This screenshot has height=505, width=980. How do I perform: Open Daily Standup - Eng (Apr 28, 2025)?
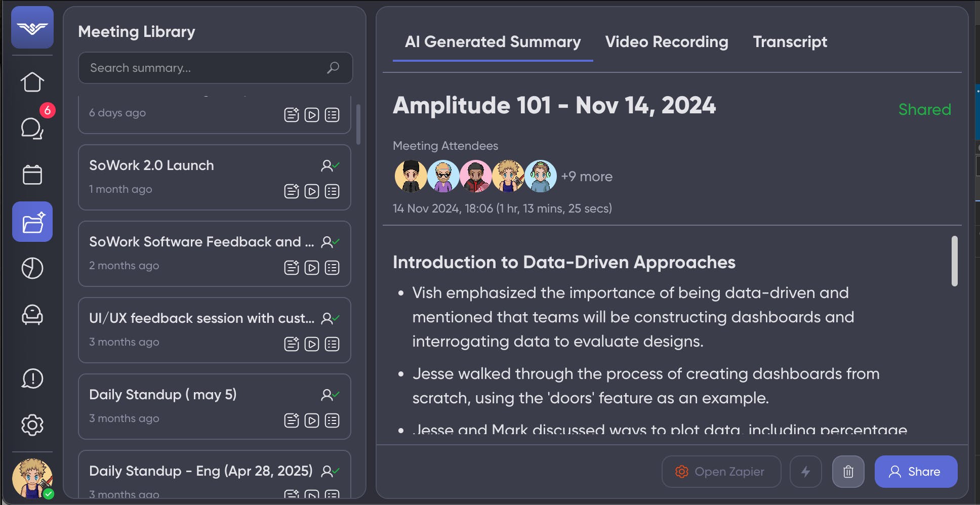point(201,471)
